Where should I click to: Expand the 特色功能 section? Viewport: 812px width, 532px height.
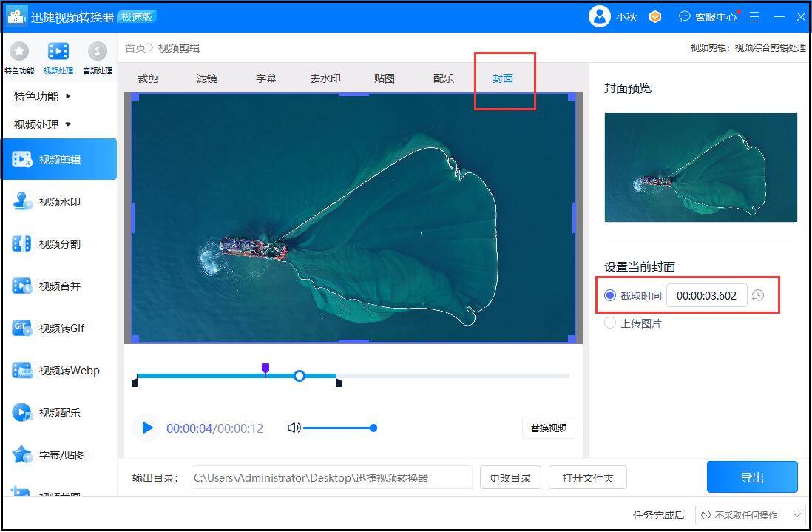tap(42, 96)
